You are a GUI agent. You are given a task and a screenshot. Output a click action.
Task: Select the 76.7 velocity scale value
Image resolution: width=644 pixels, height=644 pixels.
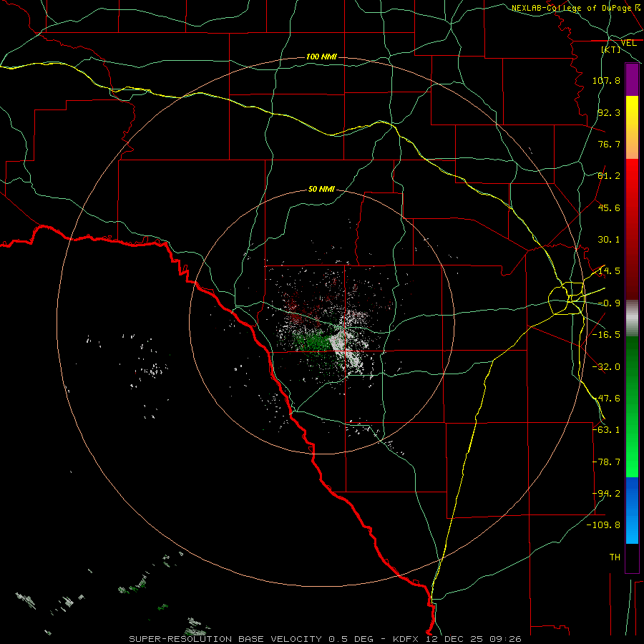[x=609, y=144]
